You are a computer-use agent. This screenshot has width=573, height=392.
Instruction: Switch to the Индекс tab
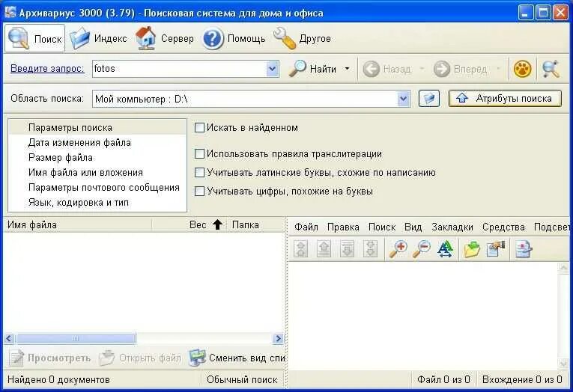coord(98,38)
